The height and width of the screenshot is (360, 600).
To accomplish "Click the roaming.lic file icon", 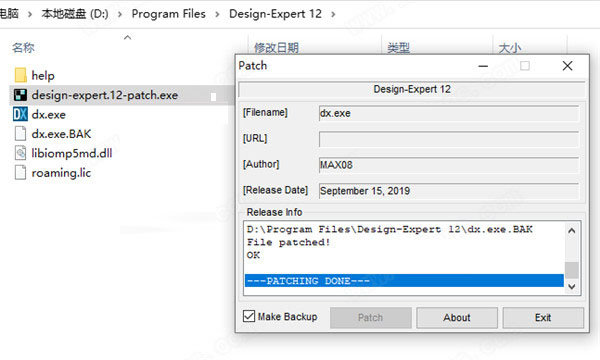I will click(20, 173).
